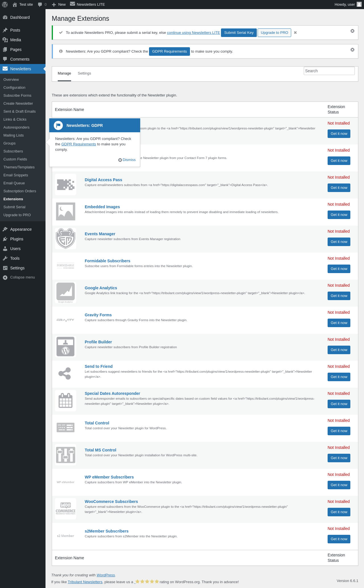The height and width of the screenshot is (588, 364).
Task: Click the five-star rating in footer
Action: coord(147,582)
